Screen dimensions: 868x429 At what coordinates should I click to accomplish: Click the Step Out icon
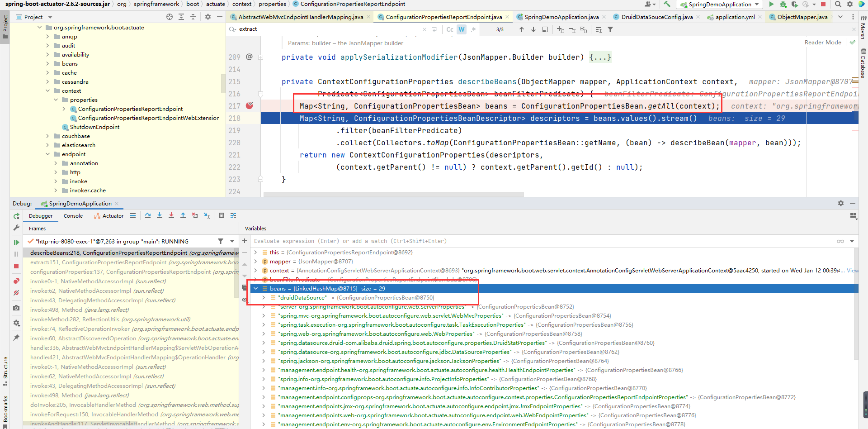coord(183,215)
